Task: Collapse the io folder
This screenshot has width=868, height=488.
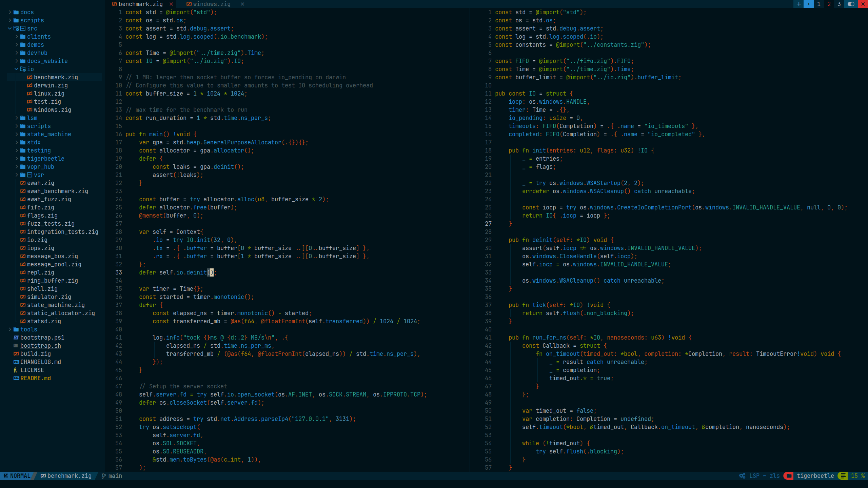Action: click(17, 69)
